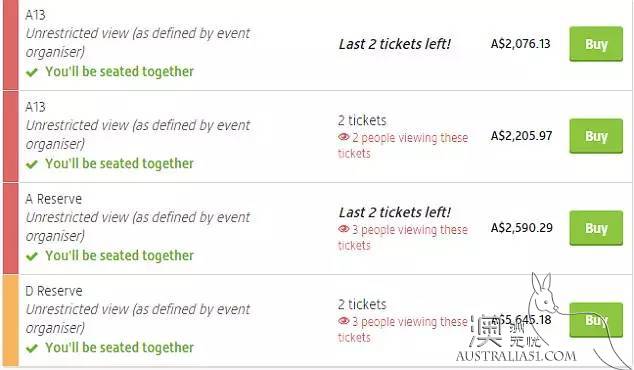
Task: Click 'Last 2 tickets left!' in first row
Action: point(395,44)
